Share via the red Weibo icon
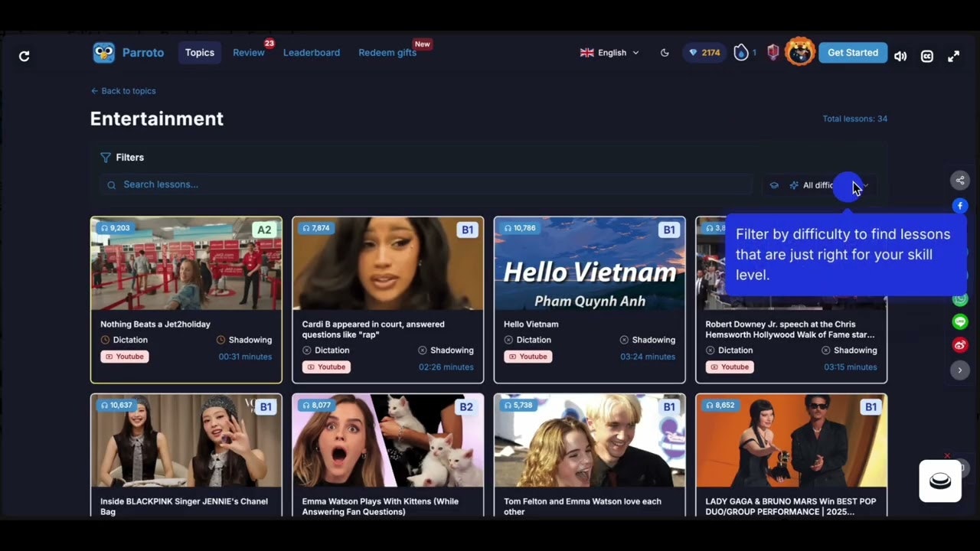 coord(960,345)
